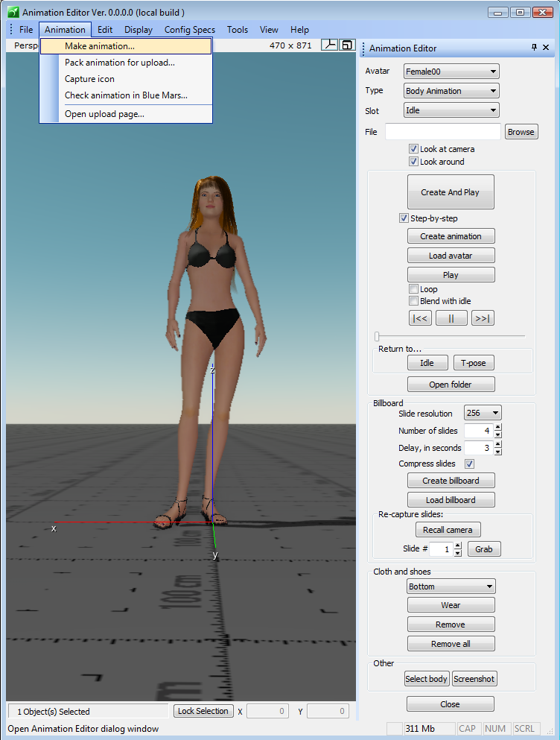
Task: Open the Slot dropdown Idle
Action: pos(451,110)
